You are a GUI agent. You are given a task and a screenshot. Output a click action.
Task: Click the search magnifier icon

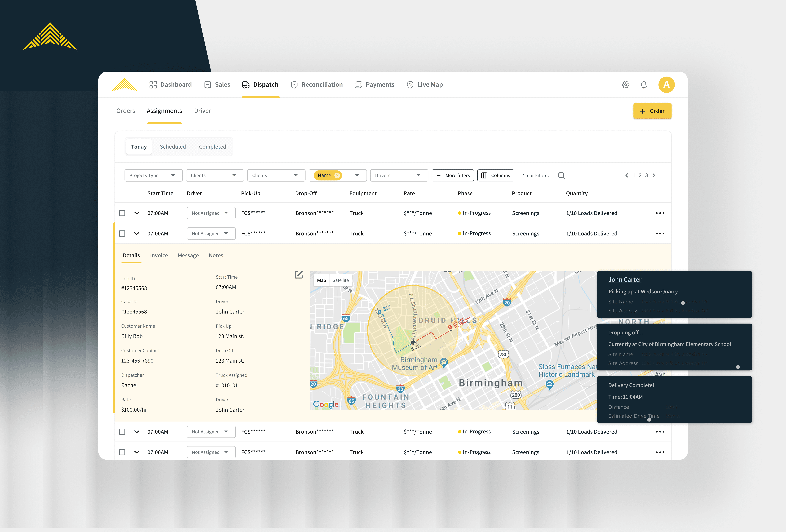561,175
